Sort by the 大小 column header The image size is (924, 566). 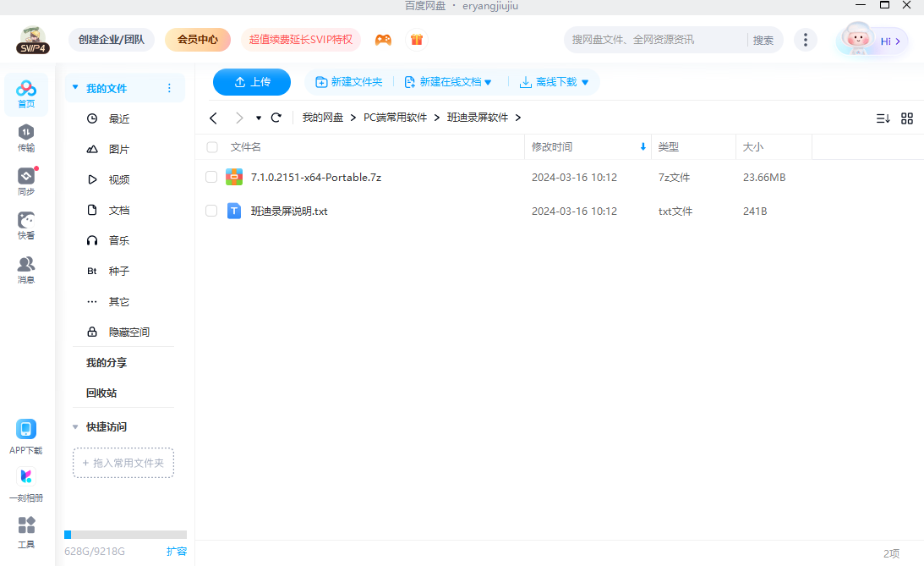tap(753, 147)
